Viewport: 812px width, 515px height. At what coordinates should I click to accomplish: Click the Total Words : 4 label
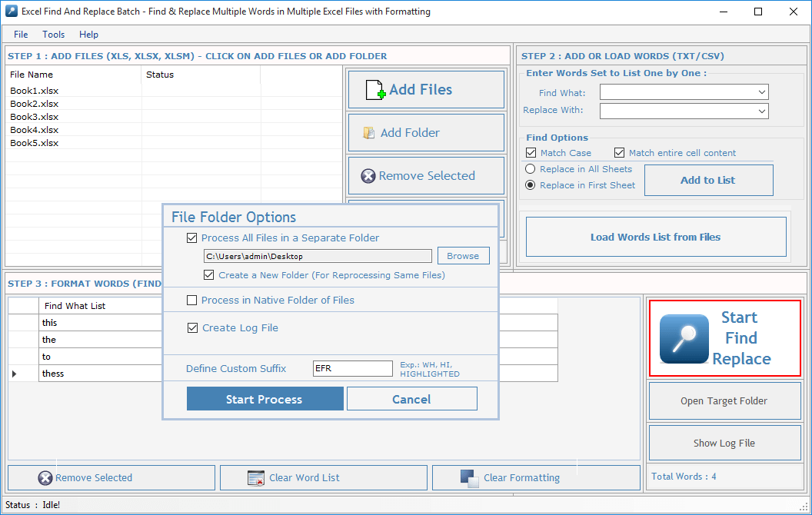pyautogui.click(x=684, y=476)
